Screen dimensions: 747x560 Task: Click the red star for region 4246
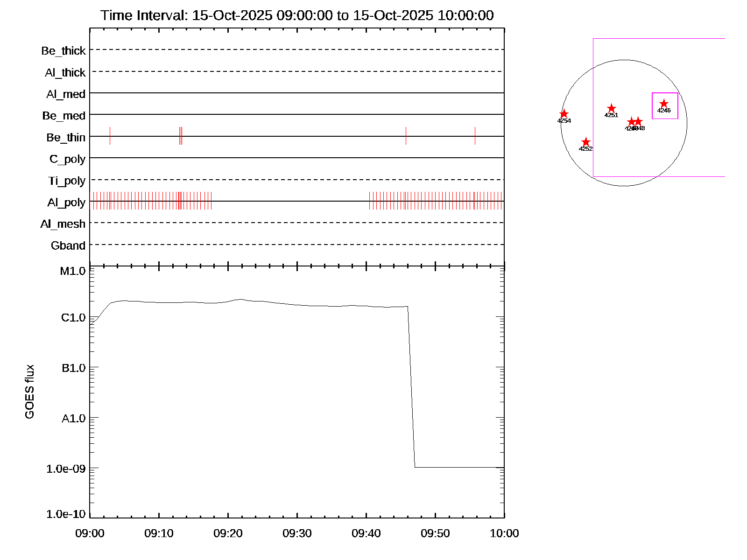[x=663, y=104]
